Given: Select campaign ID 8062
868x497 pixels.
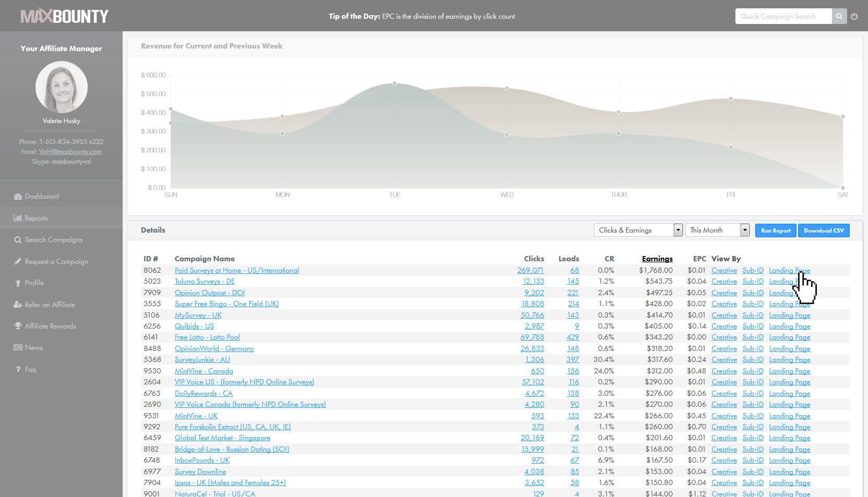Looking at the screenshot, I should 152,270.
